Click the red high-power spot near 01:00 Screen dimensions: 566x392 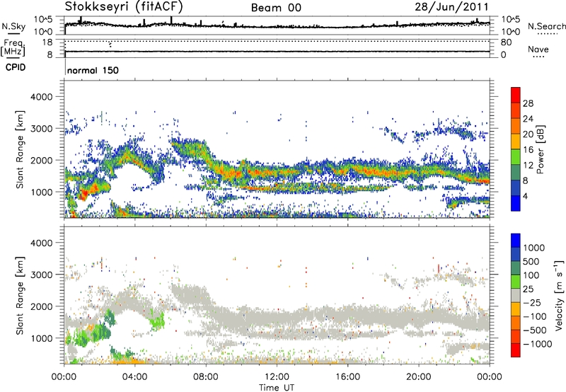(83, 195)
